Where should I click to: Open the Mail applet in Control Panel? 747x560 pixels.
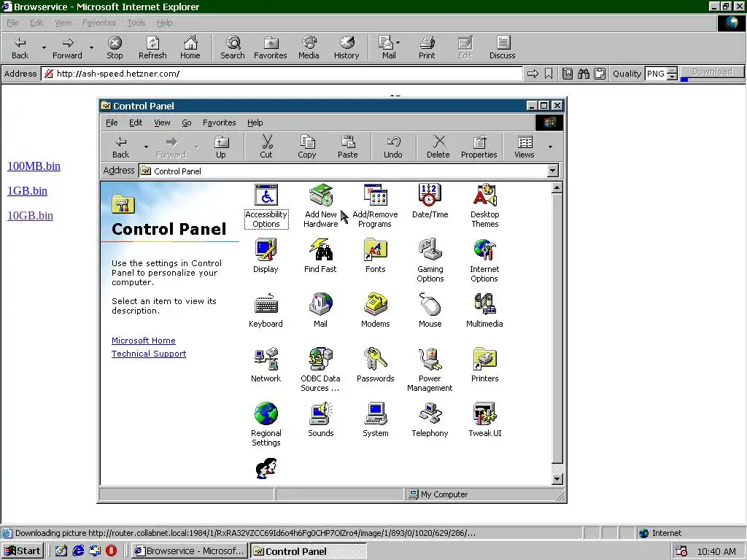(320, 311)
